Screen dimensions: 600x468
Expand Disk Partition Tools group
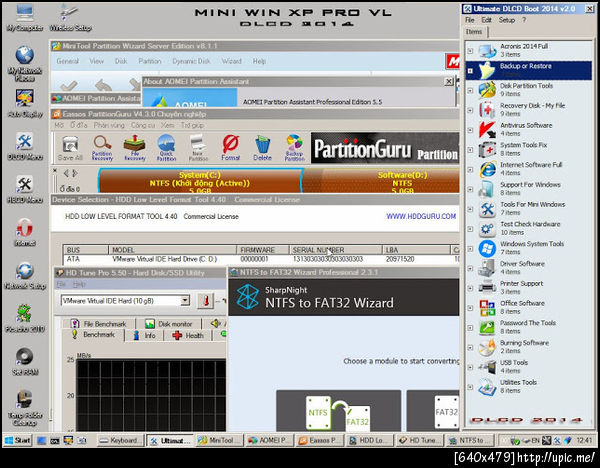[x=470, y=91]
